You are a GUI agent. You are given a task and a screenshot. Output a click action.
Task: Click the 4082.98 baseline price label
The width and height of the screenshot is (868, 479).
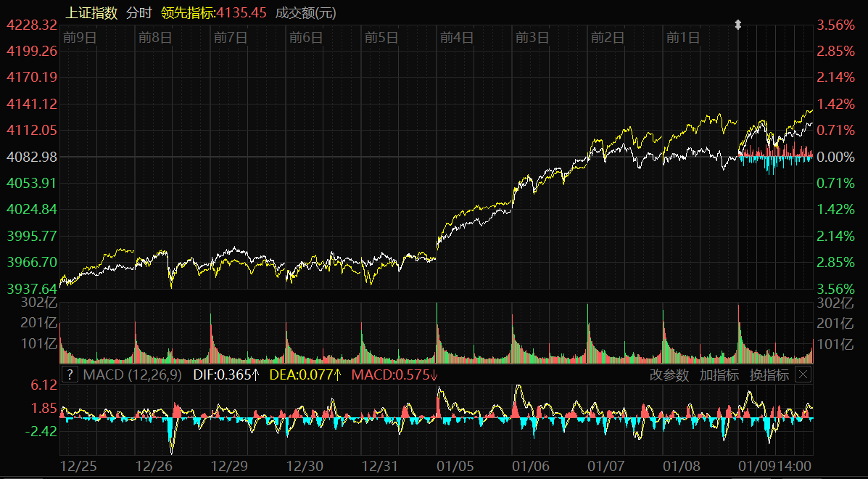pos(31,157)
